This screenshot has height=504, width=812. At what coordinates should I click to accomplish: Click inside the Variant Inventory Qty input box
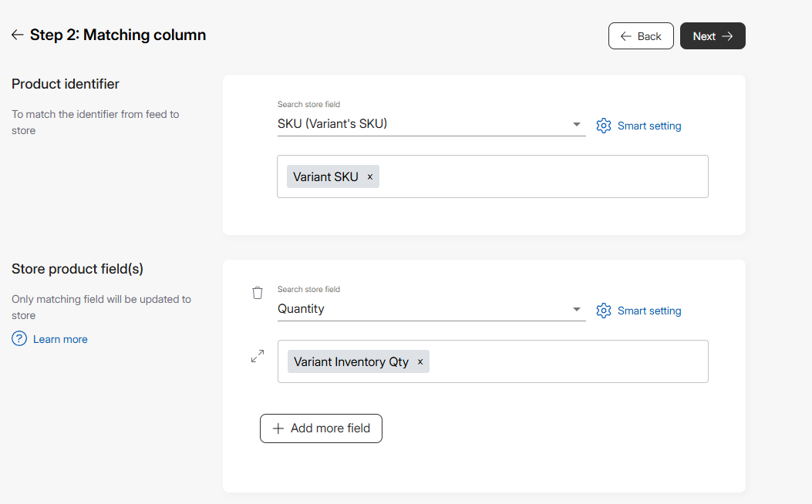pyautogui.click(x=567, y=361)
